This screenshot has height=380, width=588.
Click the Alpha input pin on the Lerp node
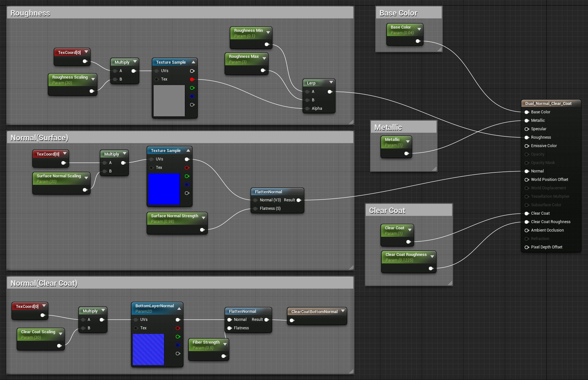point(307,108)
